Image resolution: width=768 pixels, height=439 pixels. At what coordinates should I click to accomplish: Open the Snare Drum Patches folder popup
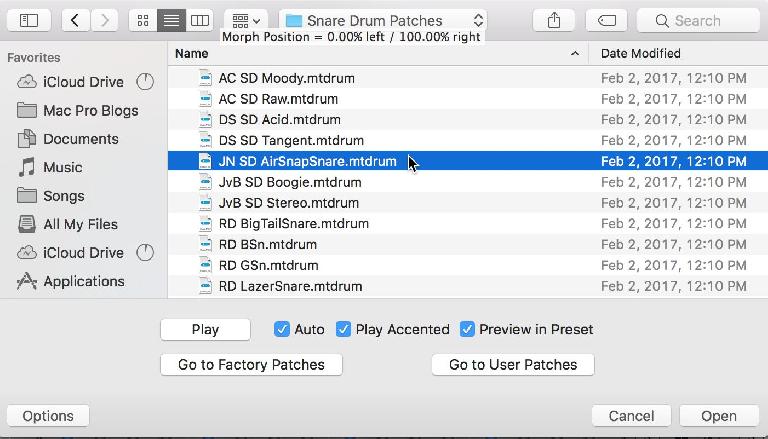click(383, 21)
